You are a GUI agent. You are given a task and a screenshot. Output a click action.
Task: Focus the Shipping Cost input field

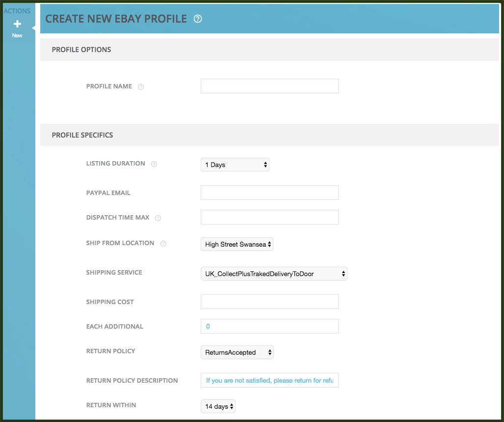coord(270,302)
